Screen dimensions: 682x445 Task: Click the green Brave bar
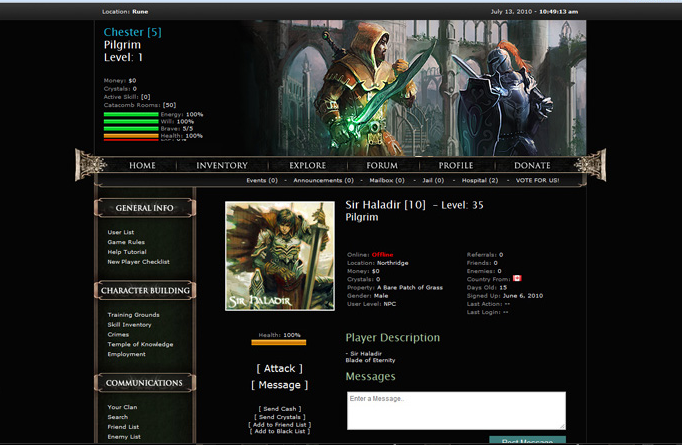coord(131,128)
